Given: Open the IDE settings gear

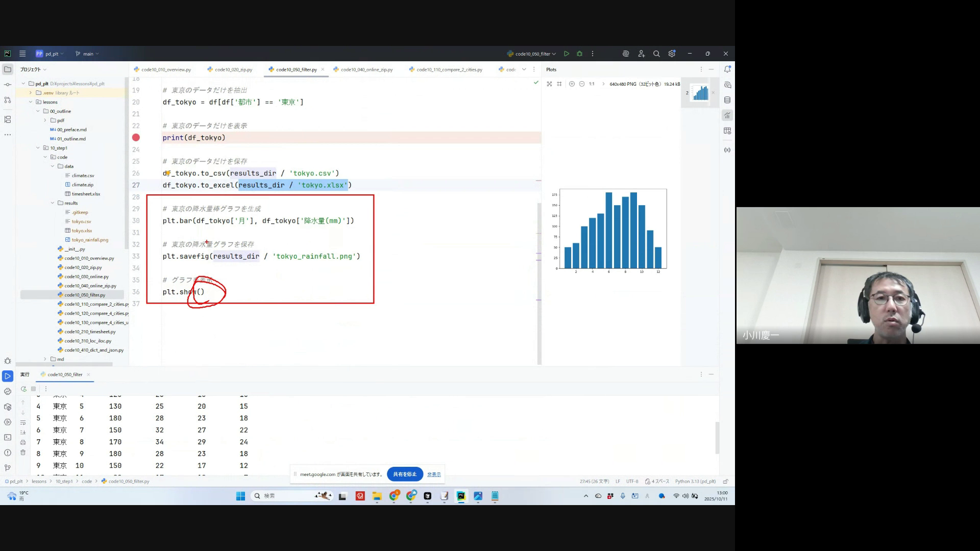Looking at the screenshot, I should point(672,54).
